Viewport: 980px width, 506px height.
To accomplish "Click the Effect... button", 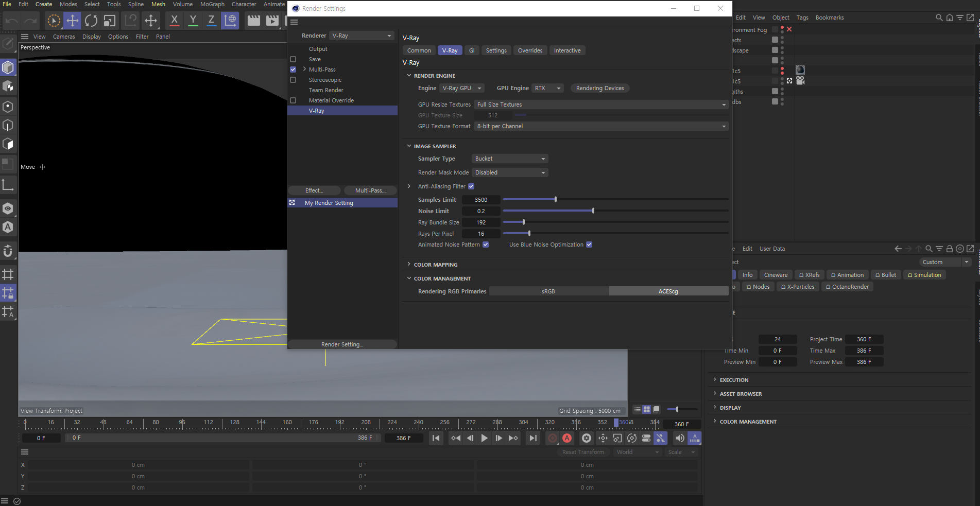I will click(x=314, y=190).
